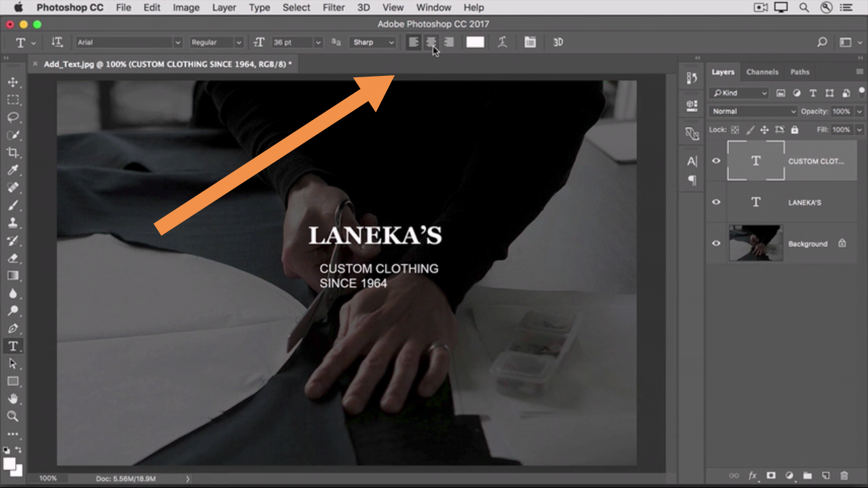Open the Normal blend mode dropdown
This screenshot has height=488, width=868.
(753, 111)
